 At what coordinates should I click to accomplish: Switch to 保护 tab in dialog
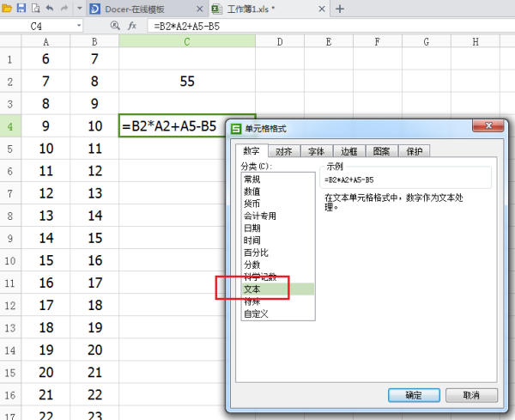point(415,151)
